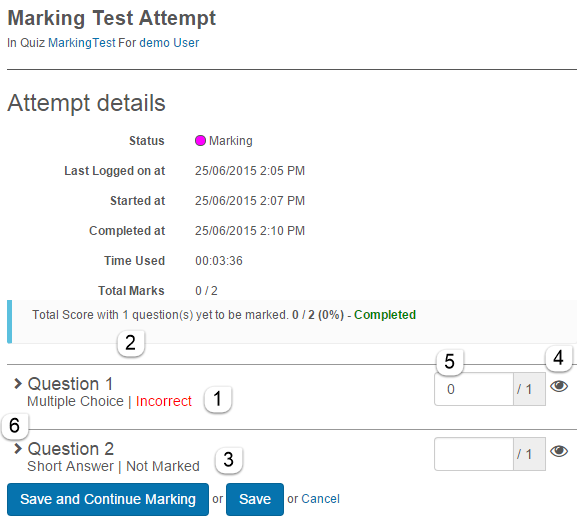The image size is (577, 522).
Task: Click the empty Question 2 score field
Action: point(474,454)
